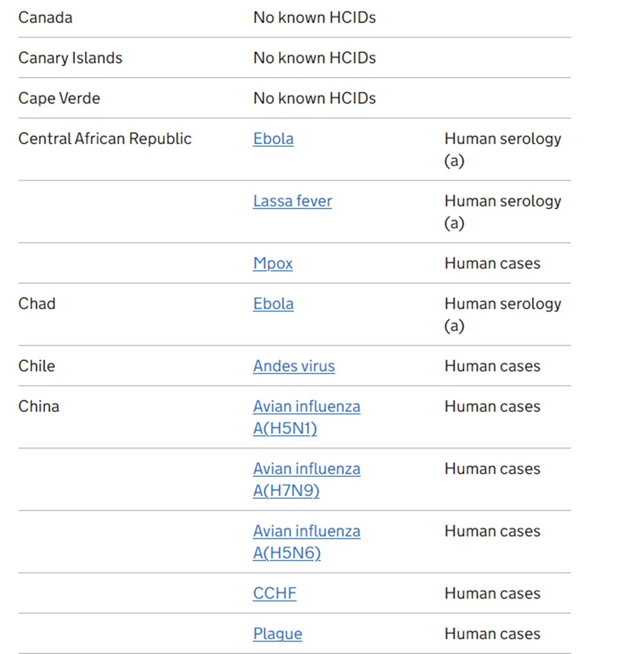Open the Mpox link
Image resolution: width=644 pixels, height=654 pixels.
point(272,264)
